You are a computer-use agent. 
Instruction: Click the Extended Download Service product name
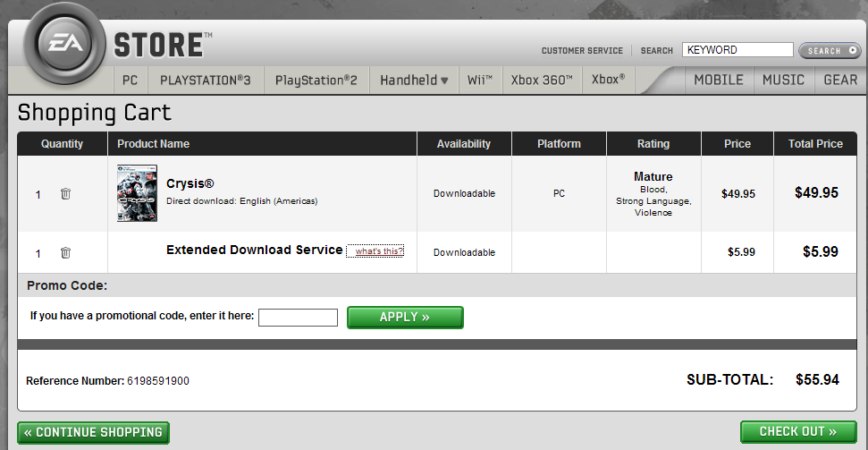pos(255,250)
